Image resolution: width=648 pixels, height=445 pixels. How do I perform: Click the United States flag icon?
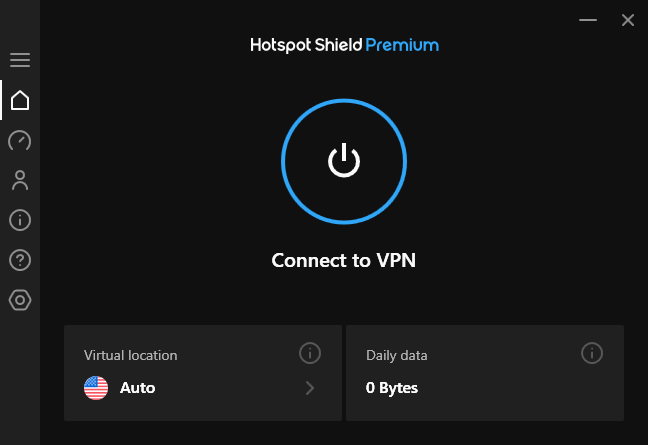(x=96, y=388)
